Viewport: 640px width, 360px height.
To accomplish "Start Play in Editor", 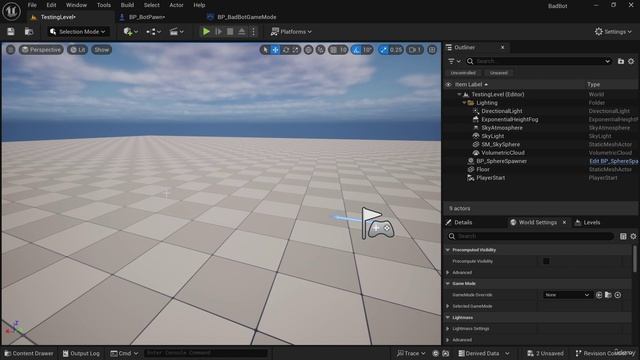I will [206, 31].
